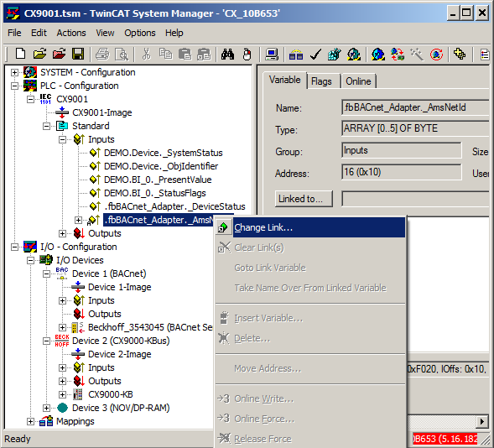Save the configuration with floppy disk icon
This screenshot has height=448, width=494.
pos(78,54)
